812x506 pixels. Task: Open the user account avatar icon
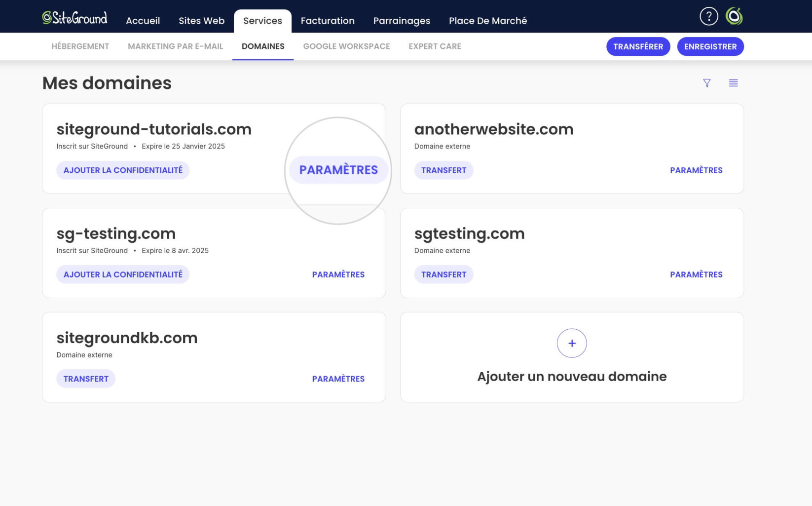734,16
